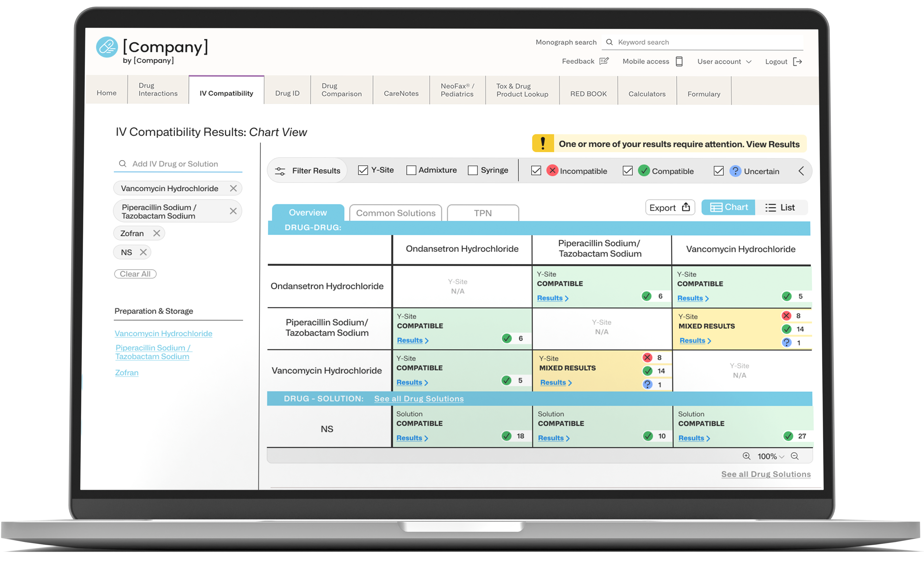Open mixed Results in Piperacillin row, Vancomycin column
Image resolution: width=924 pixels, height=564 pixels.
click(695, 340)
